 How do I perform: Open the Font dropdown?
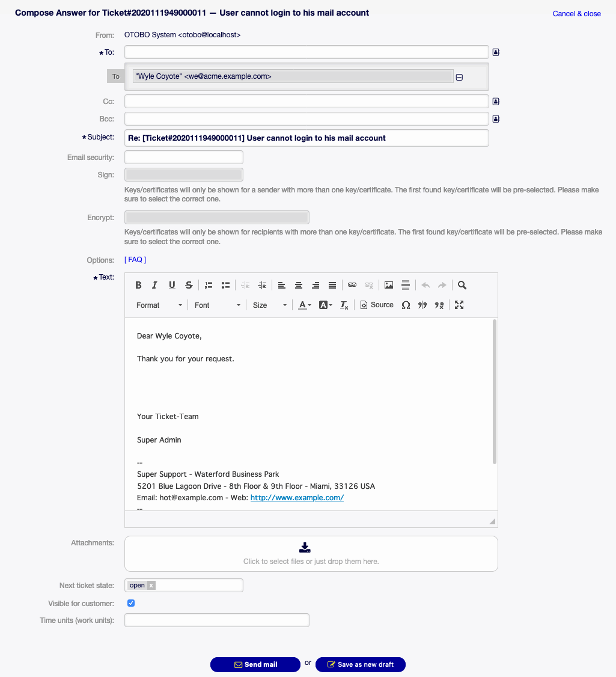[216, 305]
